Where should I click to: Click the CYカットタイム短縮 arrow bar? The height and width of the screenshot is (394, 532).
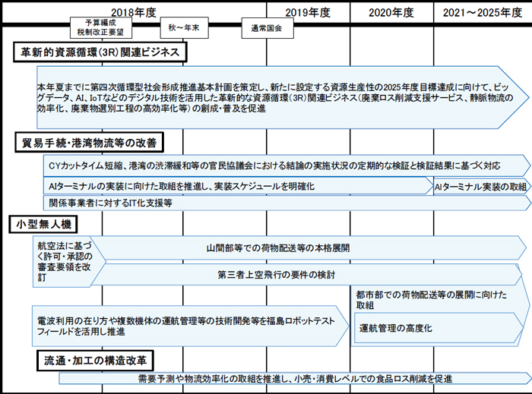(287, 165)
